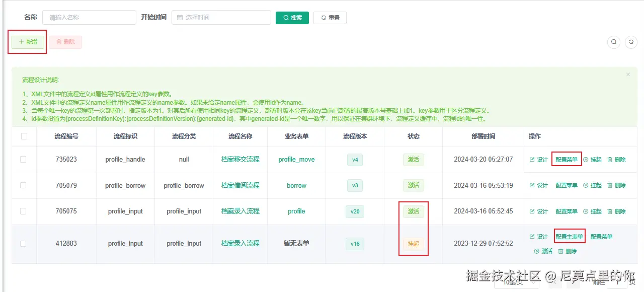Viewport: 644px width, 292px height.
Task: Open 档案录入流程 link in the v16 row
Action: [x=240, y=243]
